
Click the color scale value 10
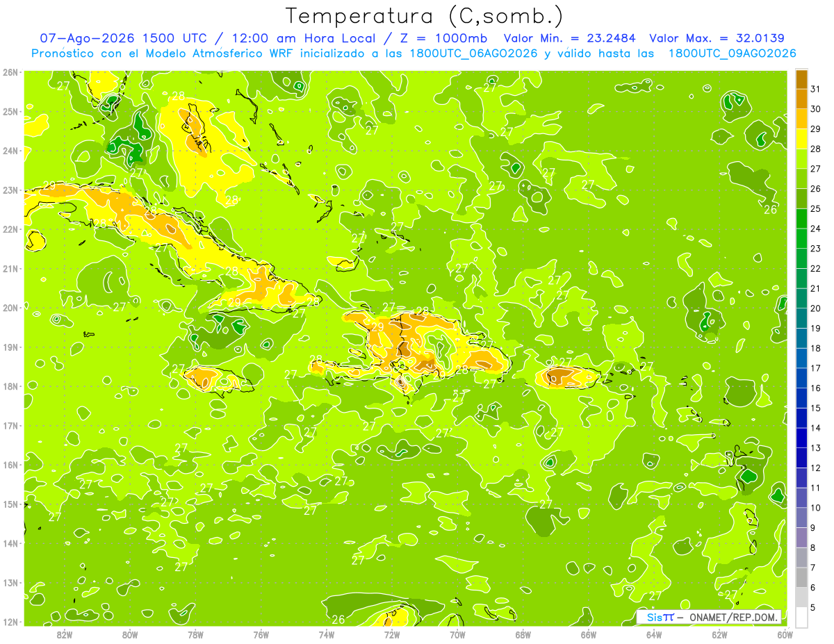[x=816, y=507]
